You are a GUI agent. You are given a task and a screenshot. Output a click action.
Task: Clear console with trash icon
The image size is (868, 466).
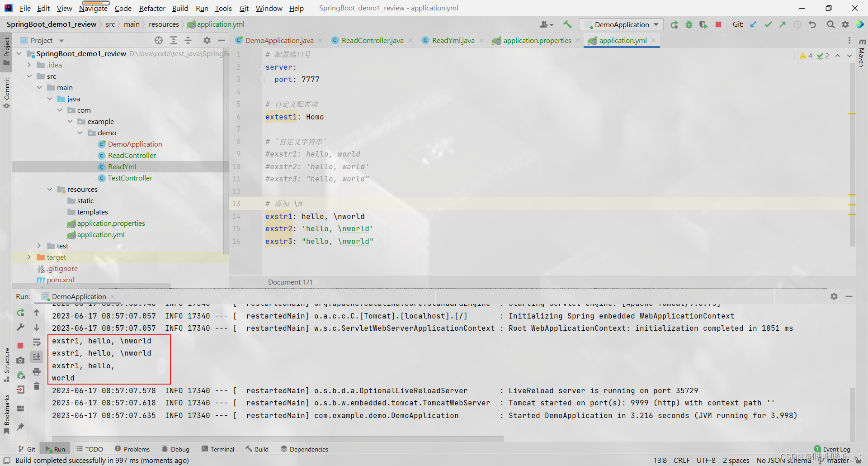tap(37, 386)
